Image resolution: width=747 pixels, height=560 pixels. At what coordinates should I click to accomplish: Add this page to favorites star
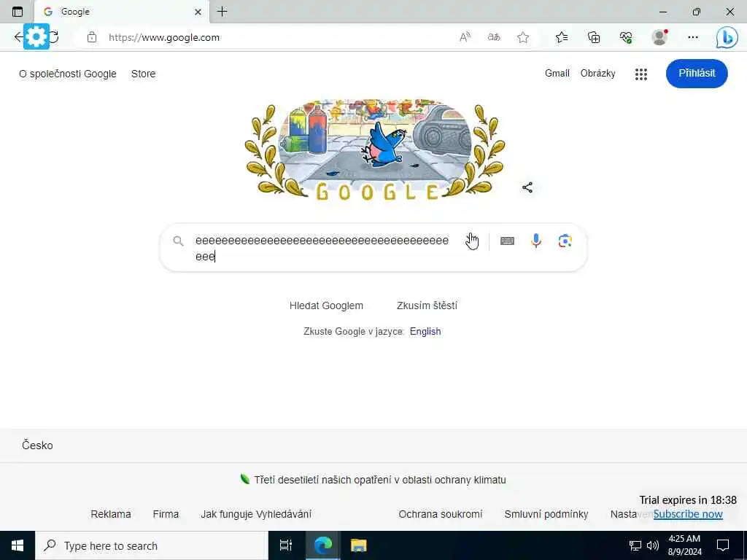[x=523, y=37]
